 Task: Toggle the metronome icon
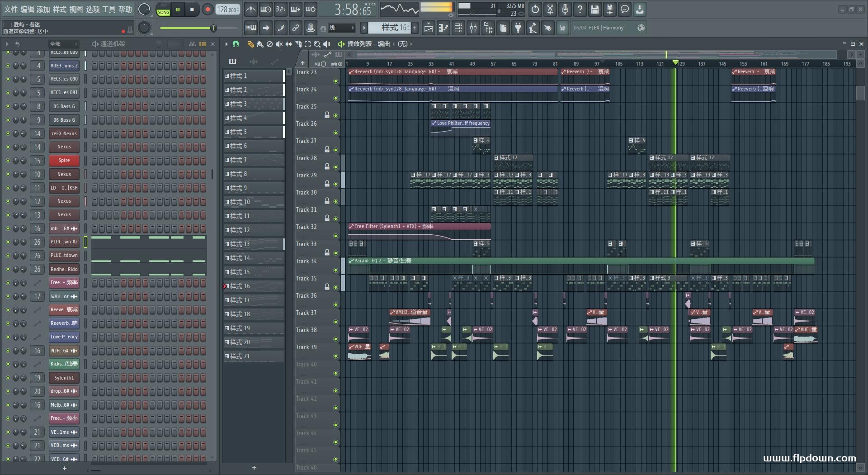(251, 9)
